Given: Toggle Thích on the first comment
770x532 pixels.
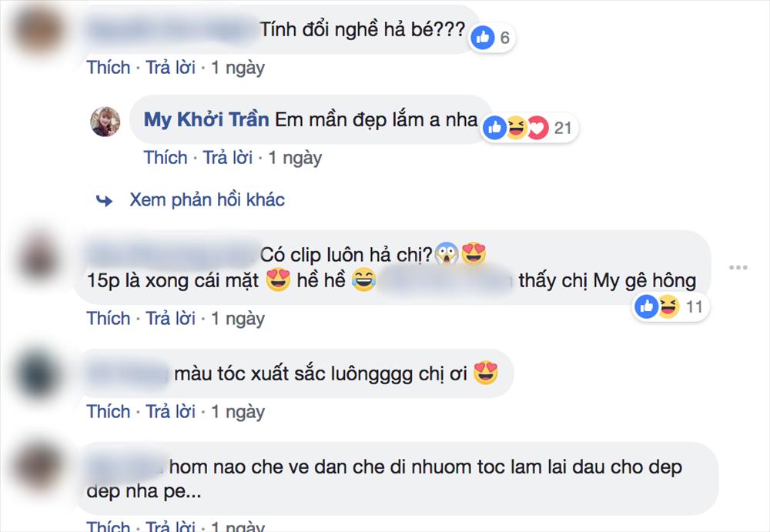Looking at the screenshot, I should point(108,67).
